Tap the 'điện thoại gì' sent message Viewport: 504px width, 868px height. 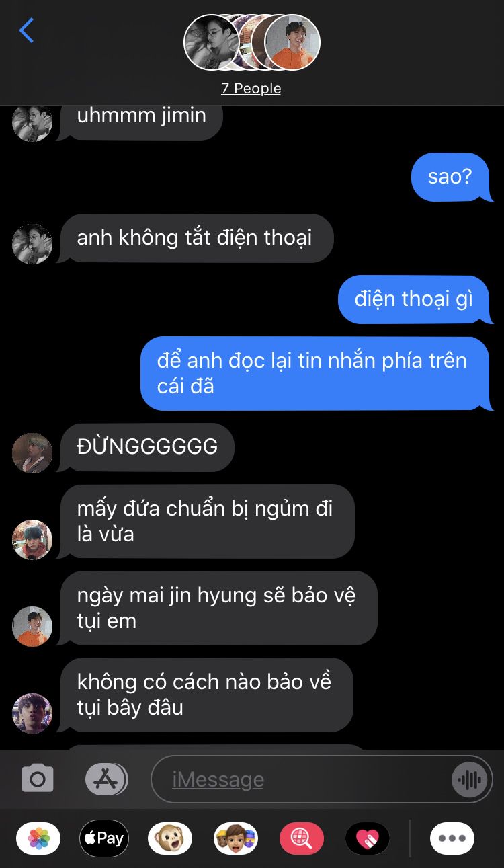[413, 299]
